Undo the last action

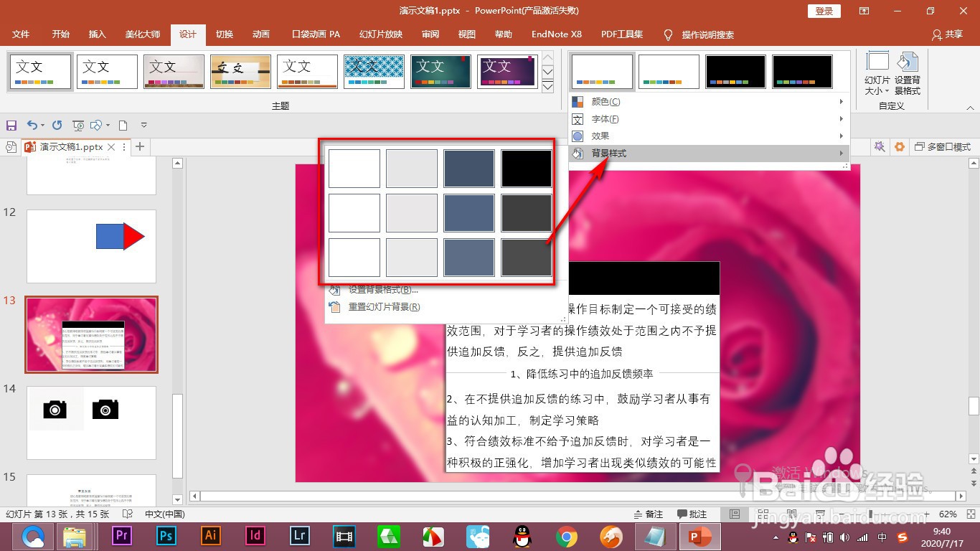click(32, 125)
